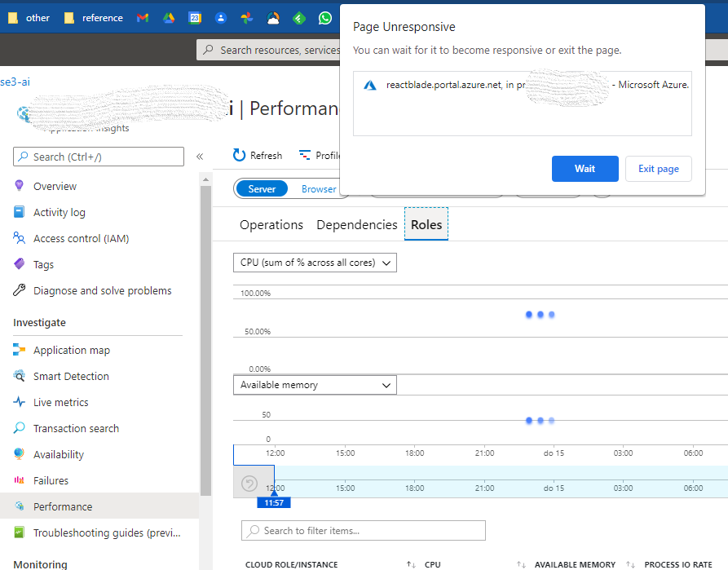
Task: Click the Search resources, services field
Action: tap(269, 50)
